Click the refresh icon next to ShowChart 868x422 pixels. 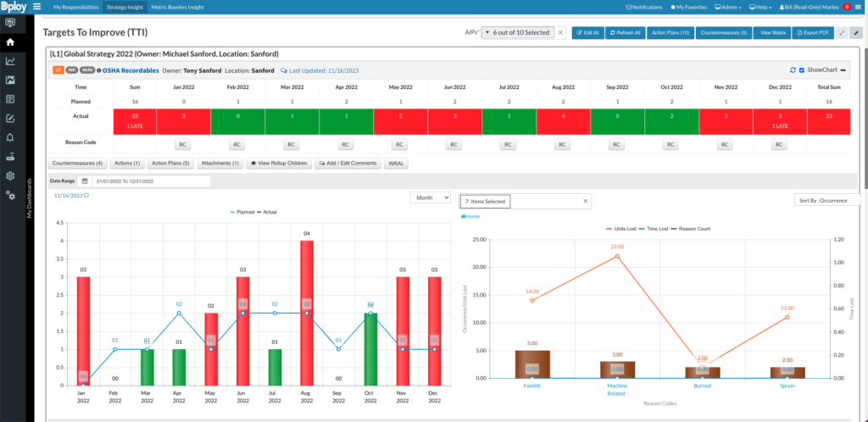792,70
